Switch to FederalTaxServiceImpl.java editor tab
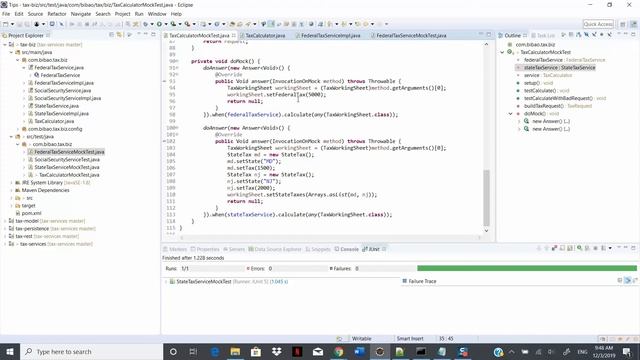 [331, 36]
